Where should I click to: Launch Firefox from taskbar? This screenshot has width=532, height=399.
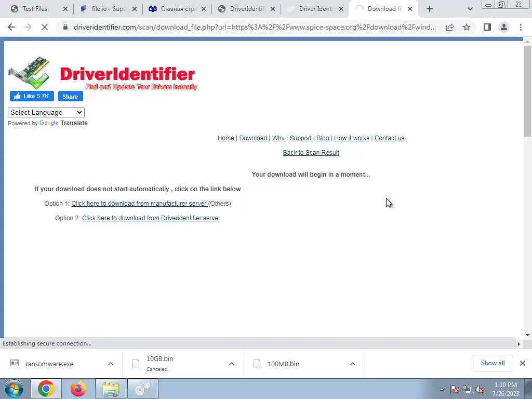click(x=78, y=389)
